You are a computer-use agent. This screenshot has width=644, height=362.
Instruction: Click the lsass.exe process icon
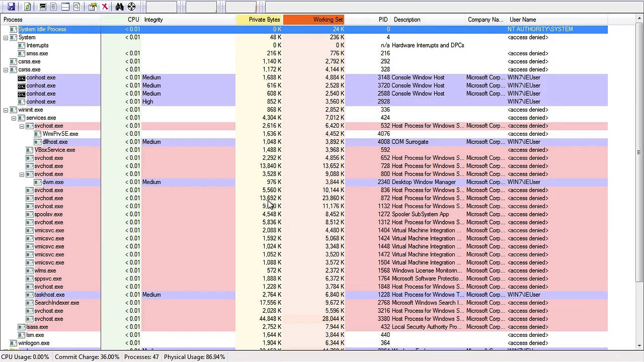point(22,327)
